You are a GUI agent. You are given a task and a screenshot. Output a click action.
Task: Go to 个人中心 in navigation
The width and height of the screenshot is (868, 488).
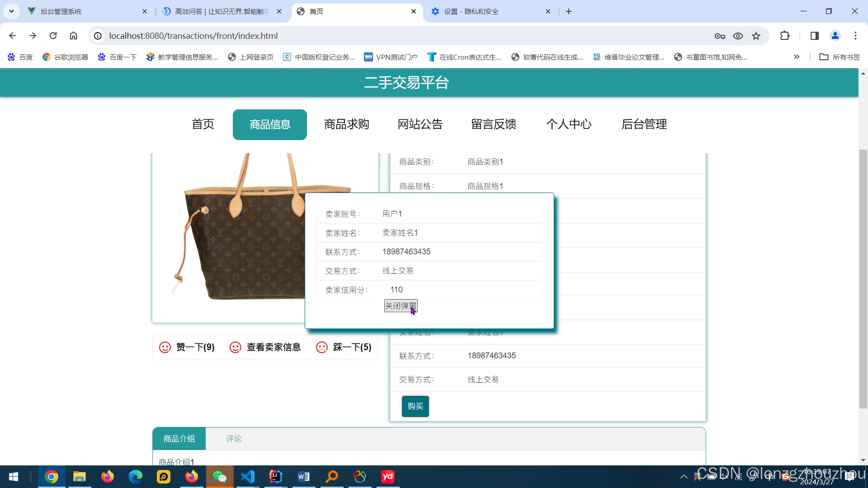coord(568,124)
